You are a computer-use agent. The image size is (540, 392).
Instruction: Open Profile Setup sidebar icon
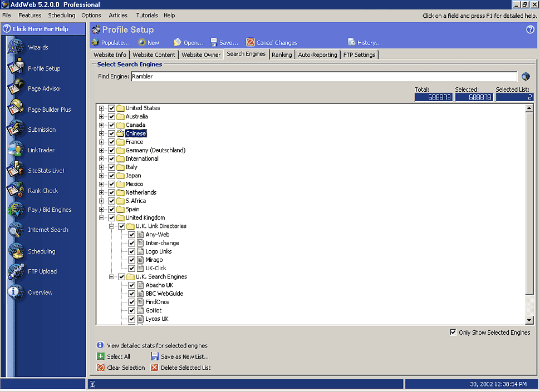[x=16, y=67]
